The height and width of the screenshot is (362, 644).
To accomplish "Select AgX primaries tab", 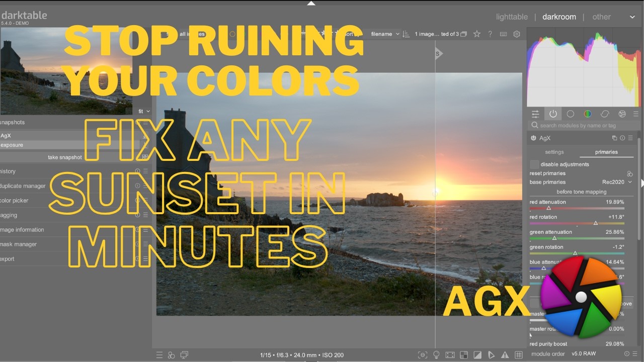I will point(606,152).
